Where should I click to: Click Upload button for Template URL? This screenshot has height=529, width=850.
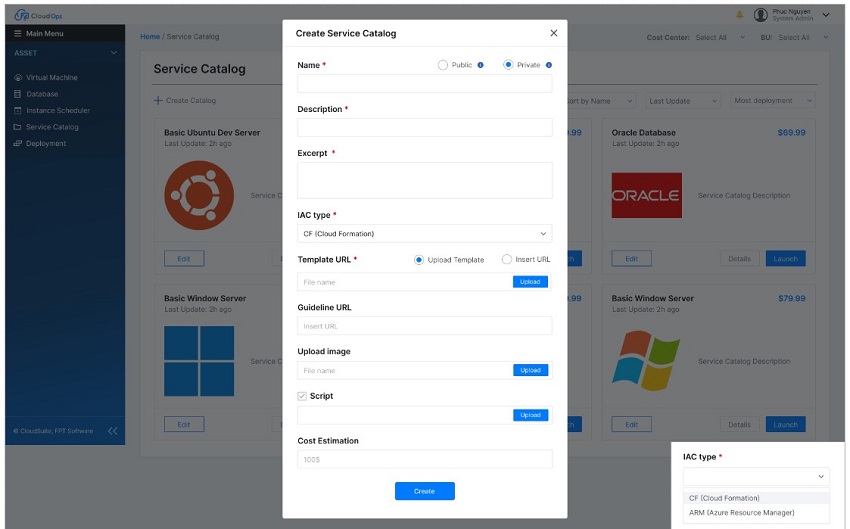[530, 282]
